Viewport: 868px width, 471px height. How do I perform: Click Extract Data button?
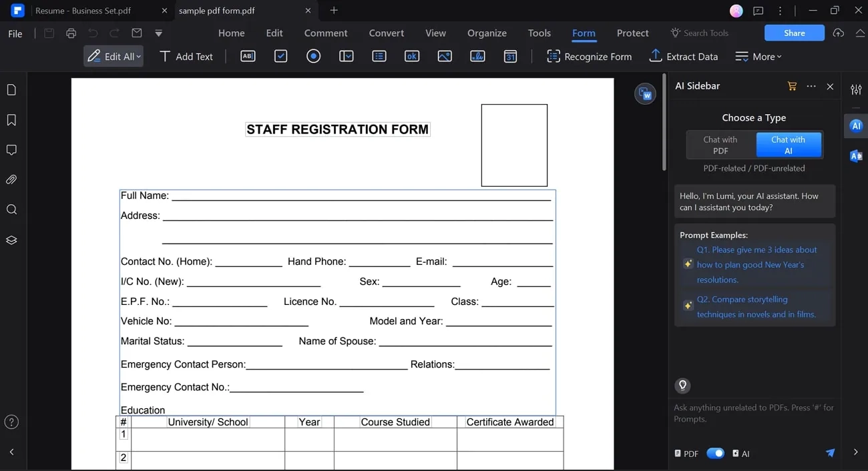[684, 57]
